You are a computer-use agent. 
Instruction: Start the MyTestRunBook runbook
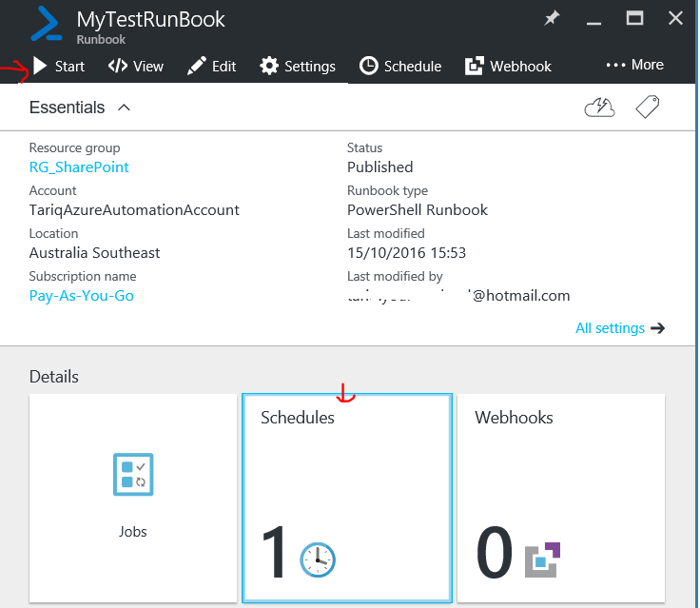click(x=59, y=66)
